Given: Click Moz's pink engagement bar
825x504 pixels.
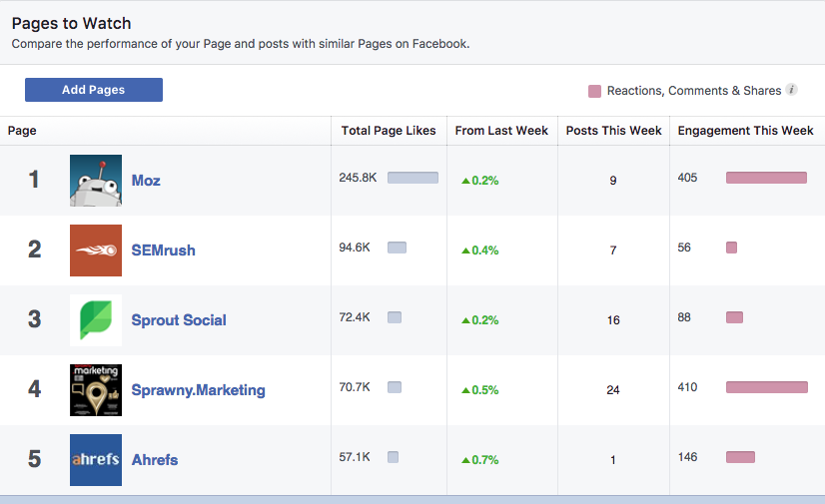Looking at the screenshot, I should (766, 178).
